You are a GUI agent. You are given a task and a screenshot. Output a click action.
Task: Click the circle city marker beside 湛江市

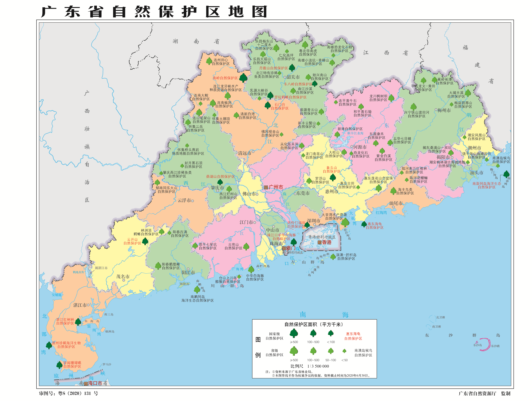88,305
